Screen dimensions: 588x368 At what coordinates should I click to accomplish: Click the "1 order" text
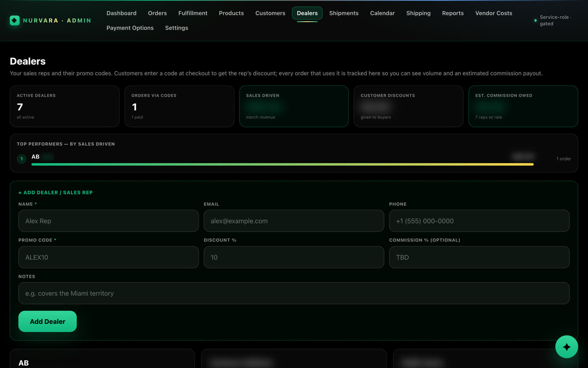tap(564, 159)
